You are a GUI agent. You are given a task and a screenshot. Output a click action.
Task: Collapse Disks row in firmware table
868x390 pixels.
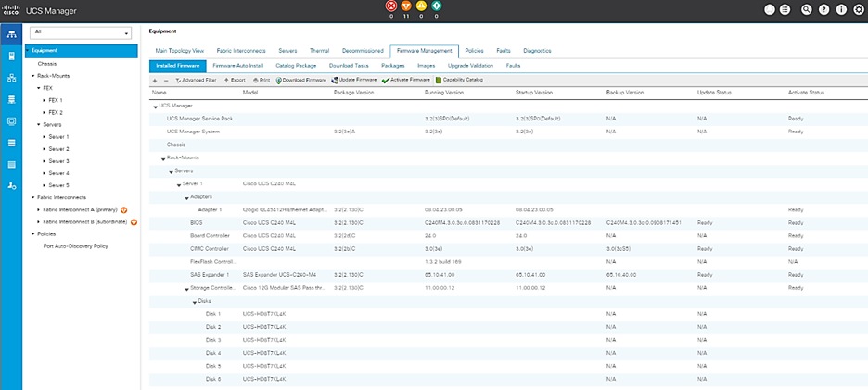tap(195, 302)
